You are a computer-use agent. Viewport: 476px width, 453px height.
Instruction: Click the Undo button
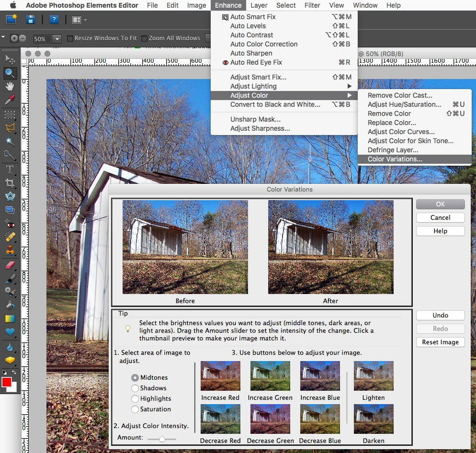(440, 315)
